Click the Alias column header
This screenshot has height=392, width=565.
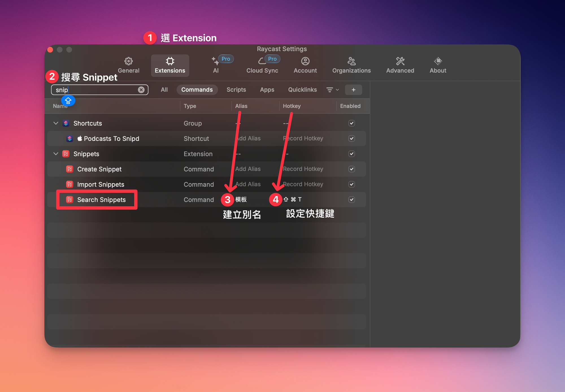click(241, 106)
